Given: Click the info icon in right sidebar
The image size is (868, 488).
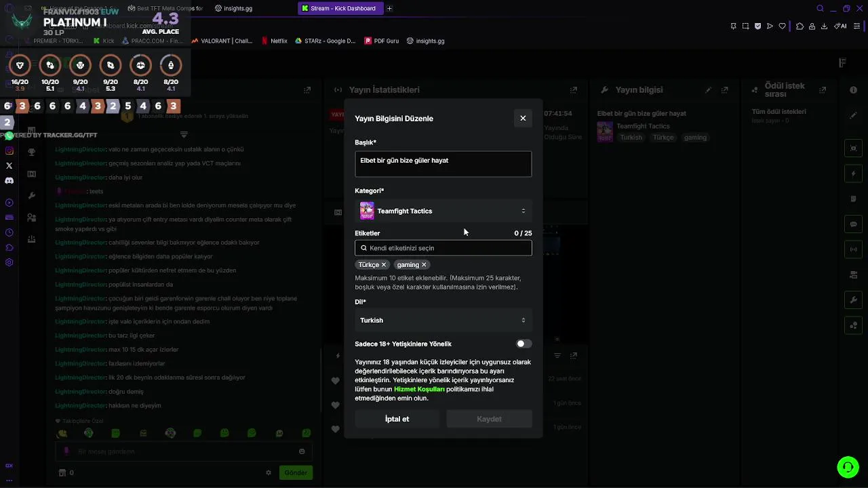Looking at the screenshot, I should (853, 89).
